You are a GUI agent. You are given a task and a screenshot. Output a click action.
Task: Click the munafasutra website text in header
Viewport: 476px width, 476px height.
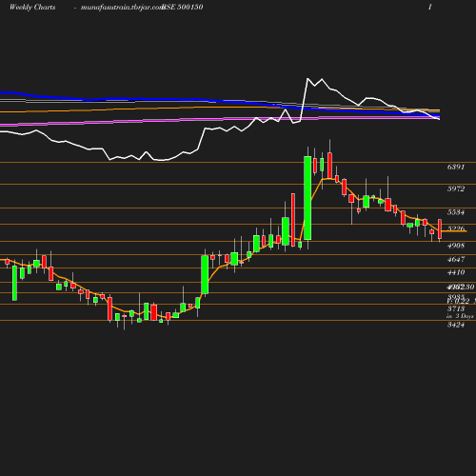point(122,8)
